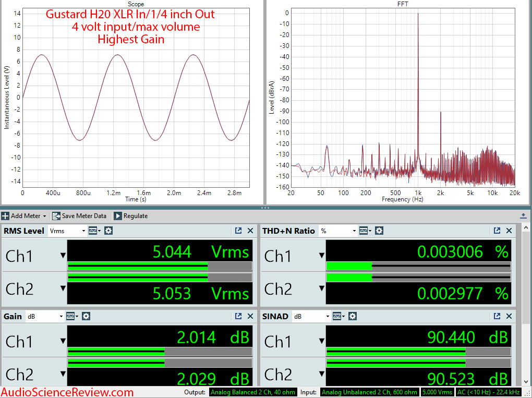
Task: Select the 90.440 dB Ch1 SINAD reading
Action: pyautogui.click(x=467, y=337)
